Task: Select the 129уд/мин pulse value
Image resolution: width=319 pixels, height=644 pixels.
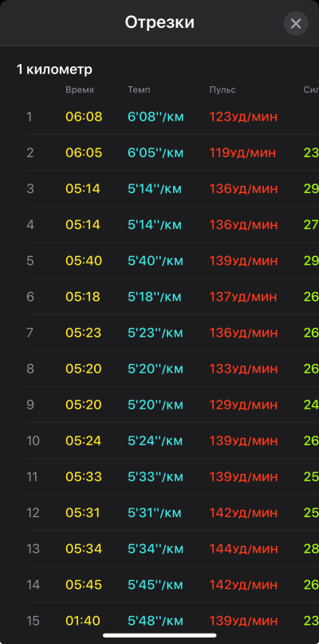Action: pos(243,405)
